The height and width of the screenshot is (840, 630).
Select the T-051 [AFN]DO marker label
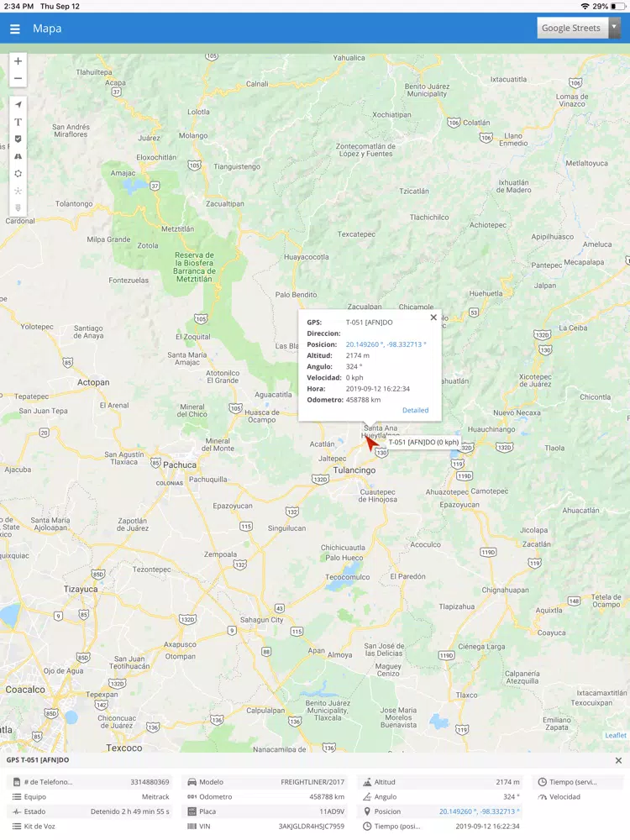(423, 442)
